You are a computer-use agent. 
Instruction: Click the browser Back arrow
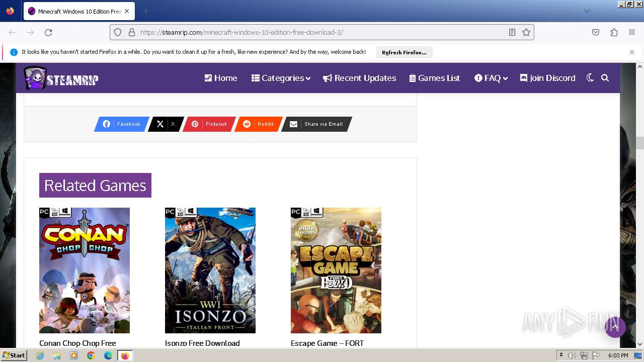pyautogui.click(x=12, y=32)
